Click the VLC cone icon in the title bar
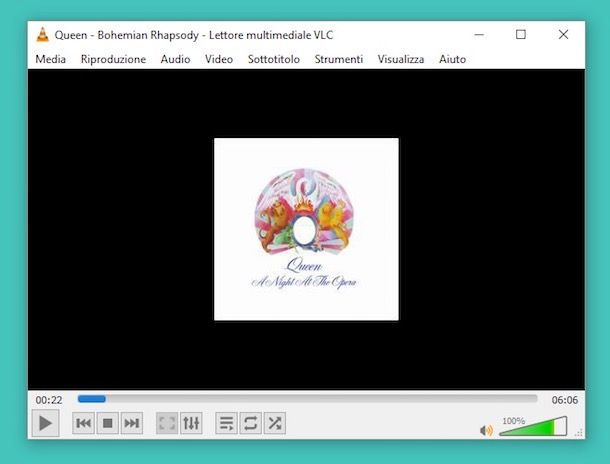The width and height of the screenshot is (610, 464). pyautogui.click(x=42, y=35)
